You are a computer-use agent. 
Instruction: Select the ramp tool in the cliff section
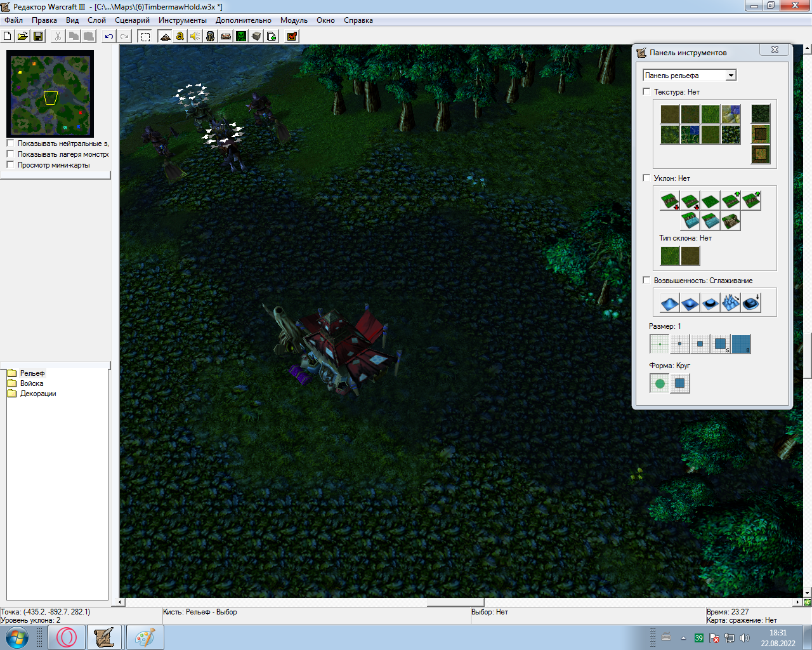click(x=731, y=222)
